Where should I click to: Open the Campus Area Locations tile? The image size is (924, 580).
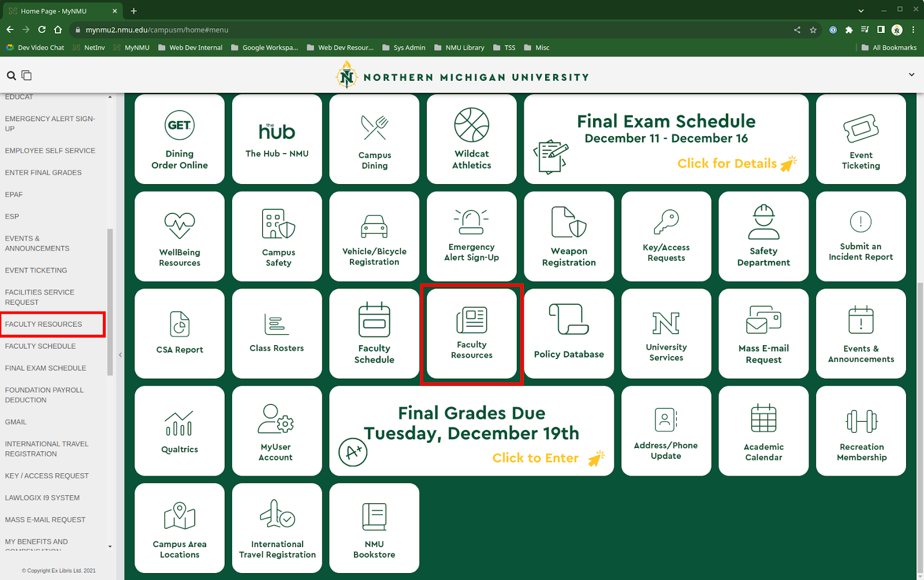180,528
